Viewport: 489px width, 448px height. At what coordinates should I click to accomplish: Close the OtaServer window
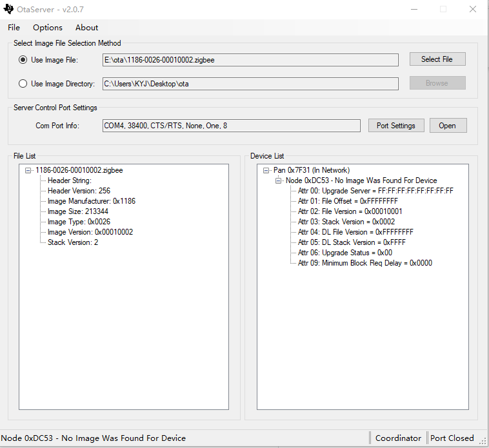click(473, 9)
